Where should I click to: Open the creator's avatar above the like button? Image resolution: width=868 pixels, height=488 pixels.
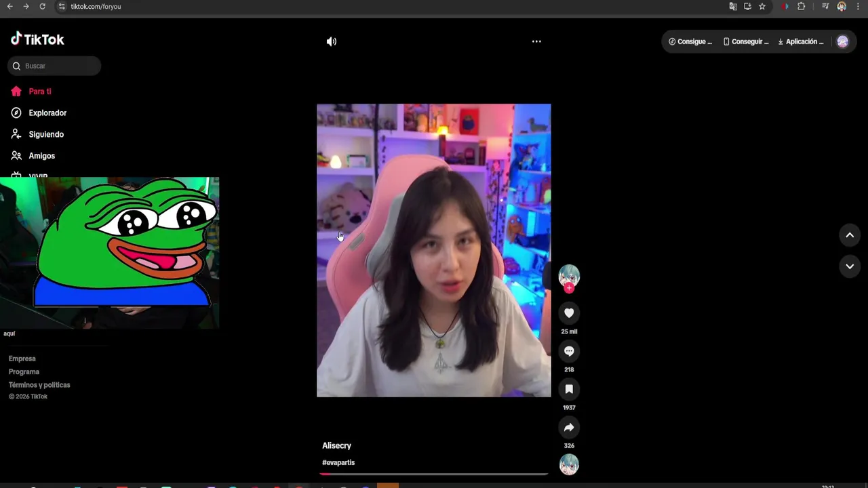coord(569,276)
